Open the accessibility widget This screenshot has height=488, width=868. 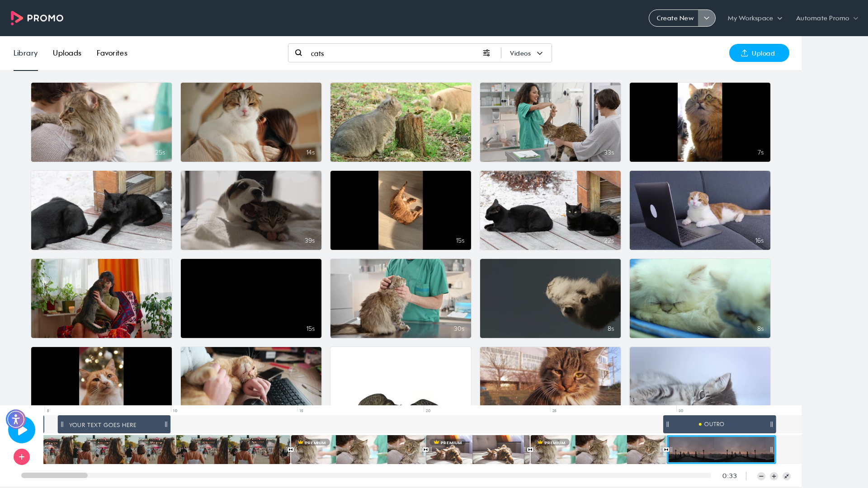(16, 419)
